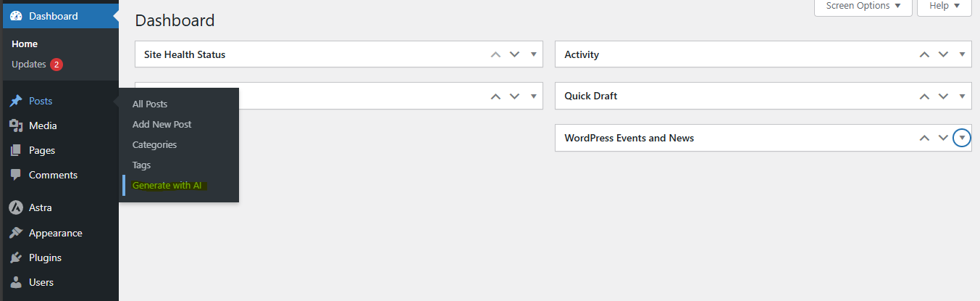
Task: Toggle the Activity panel collapse arrow
Action: click(962, 54)
